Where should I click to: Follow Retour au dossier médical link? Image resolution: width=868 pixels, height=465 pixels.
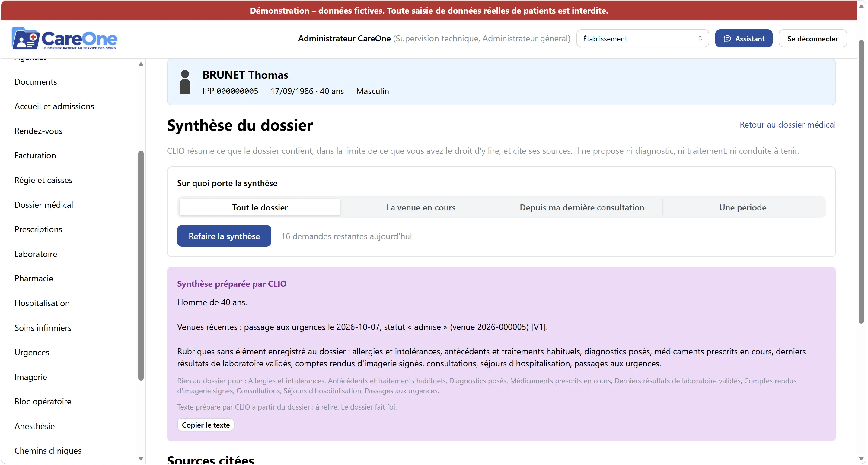coord(787,125)
